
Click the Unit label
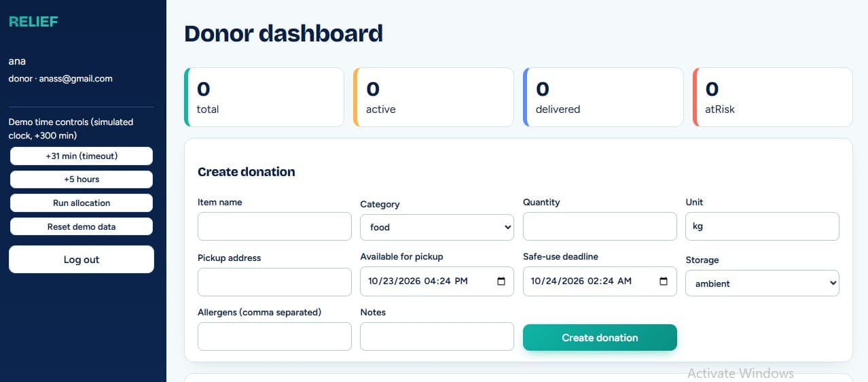pyautogui.click(x=694, y=202)
